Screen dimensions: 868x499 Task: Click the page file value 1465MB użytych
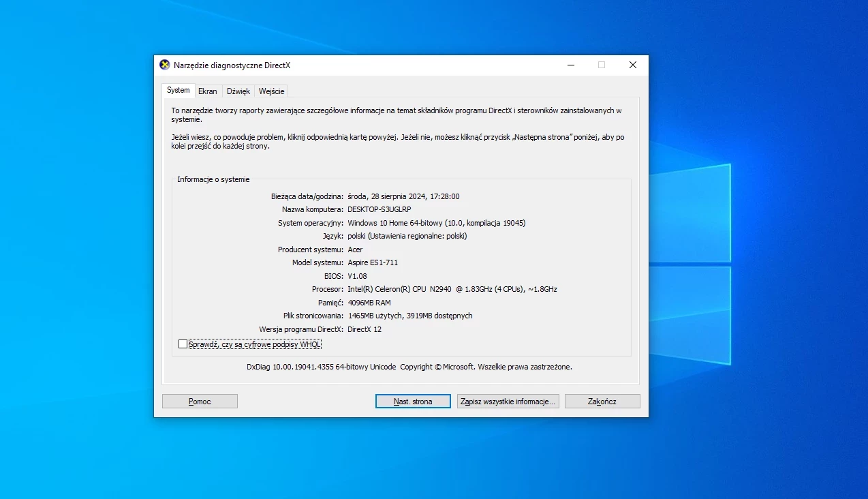[x=410, y=316]
